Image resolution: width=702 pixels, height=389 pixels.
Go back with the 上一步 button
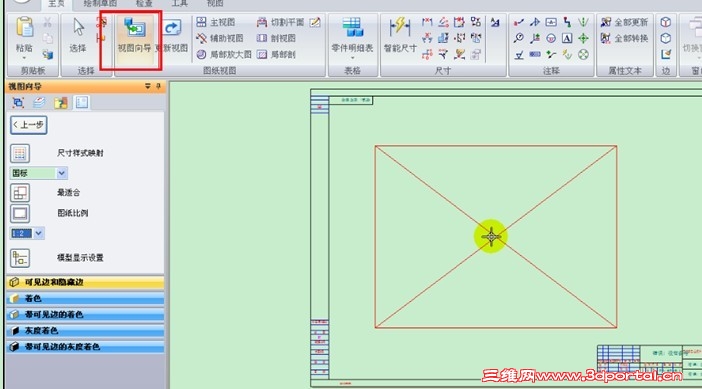click(x=29, y=125)
